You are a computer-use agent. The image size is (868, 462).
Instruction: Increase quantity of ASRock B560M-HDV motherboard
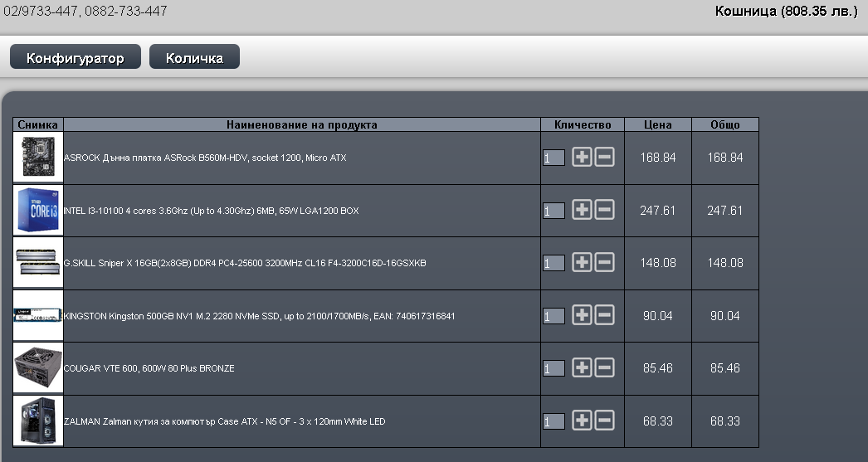[x=582, y=157]
